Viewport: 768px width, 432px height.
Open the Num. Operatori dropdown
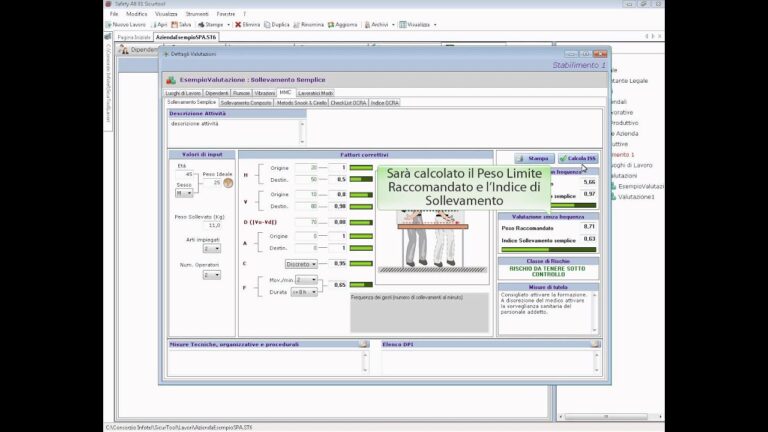point(212,275)
